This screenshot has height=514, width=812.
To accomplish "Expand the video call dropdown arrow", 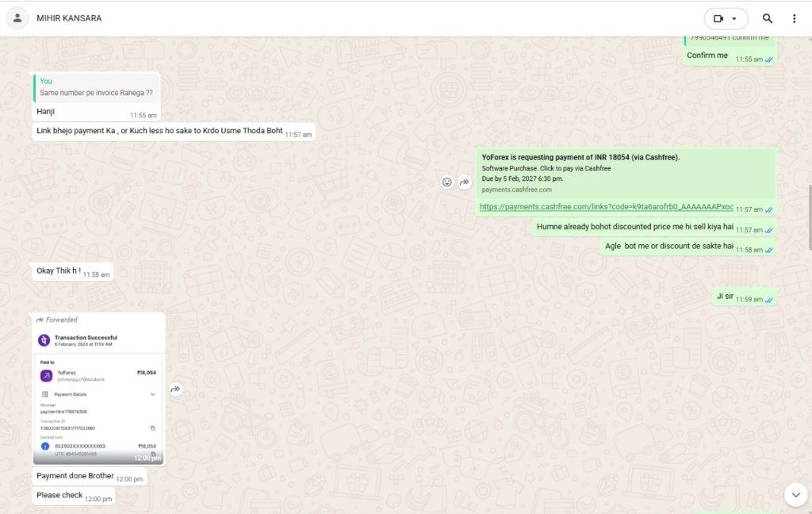I will [735, 18].
